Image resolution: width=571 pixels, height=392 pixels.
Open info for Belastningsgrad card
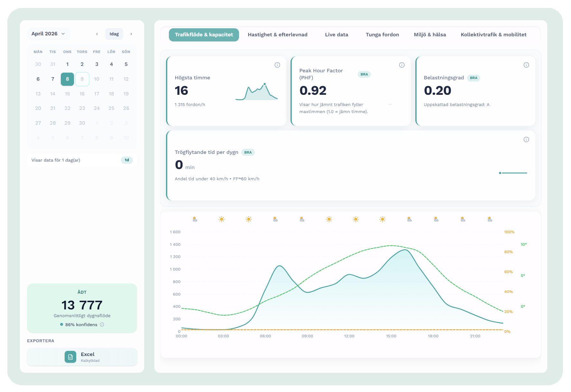526,65
